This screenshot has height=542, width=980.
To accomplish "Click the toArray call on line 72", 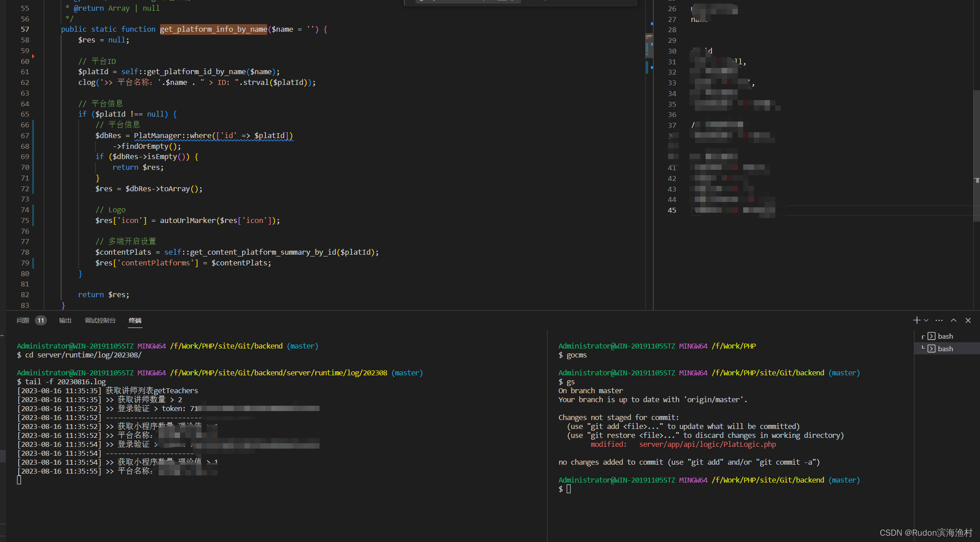I will (181, 189).
